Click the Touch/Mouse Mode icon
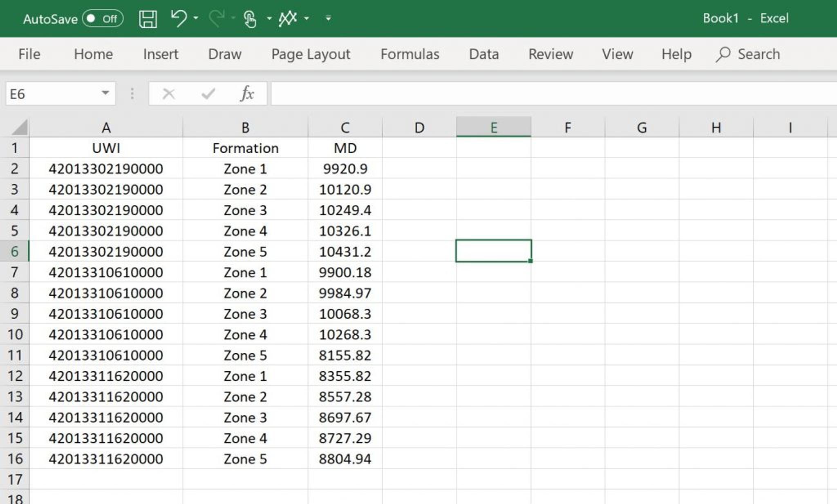Viewport: 837px width, 504px height. [250, 19]
